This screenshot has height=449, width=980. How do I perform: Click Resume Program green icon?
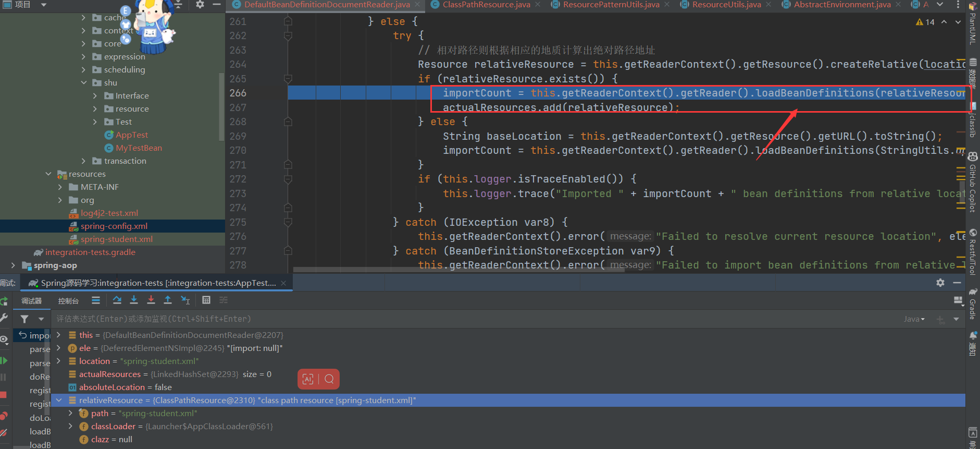tap(4, 360)
